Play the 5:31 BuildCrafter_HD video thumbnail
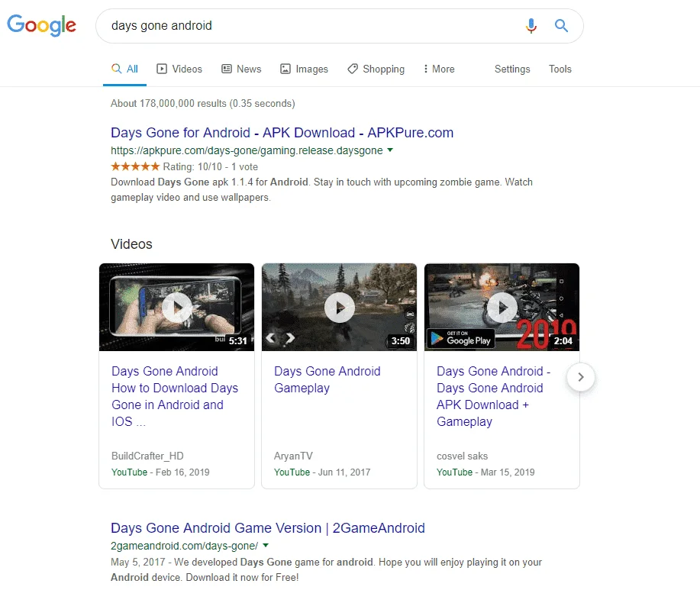This screenshot has width=700, height=590. [x=177, y=307]
